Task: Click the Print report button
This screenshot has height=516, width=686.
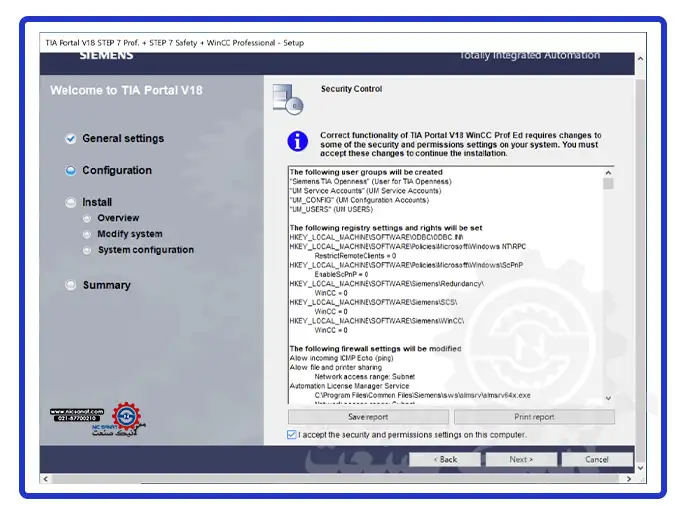Action: [x=534, y=417]
